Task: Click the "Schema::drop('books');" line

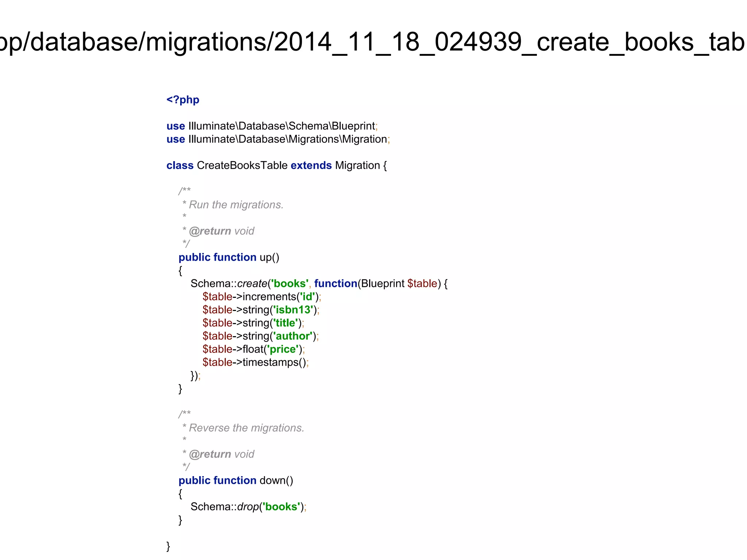Action: tap(249, 507)
